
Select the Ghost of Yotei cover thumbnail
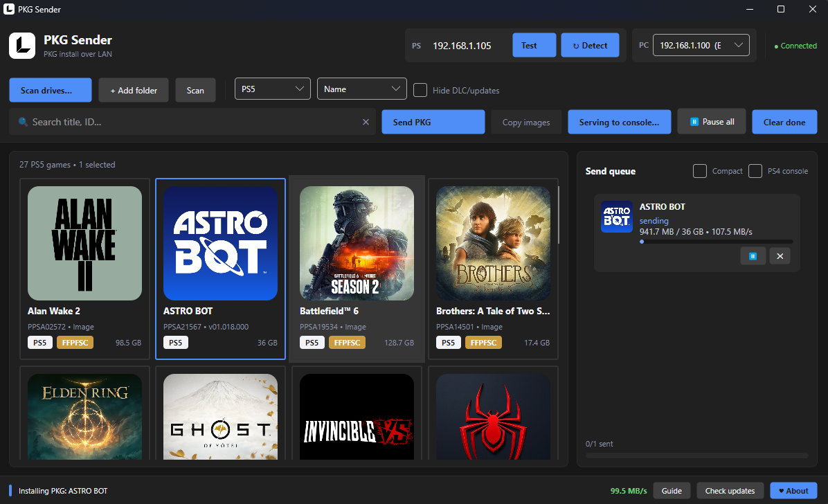221,417
